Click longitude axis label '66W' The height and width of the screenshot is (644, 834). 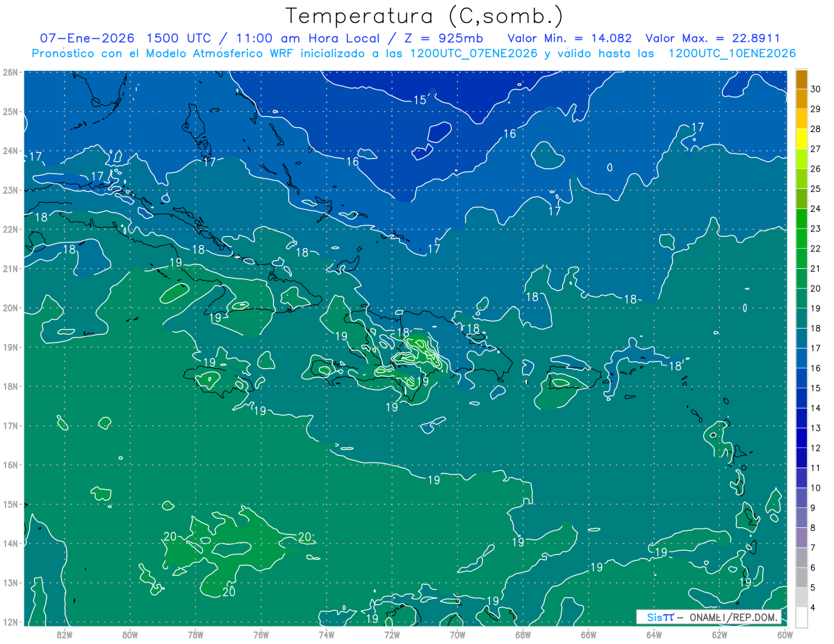click(x=589, y=634)
